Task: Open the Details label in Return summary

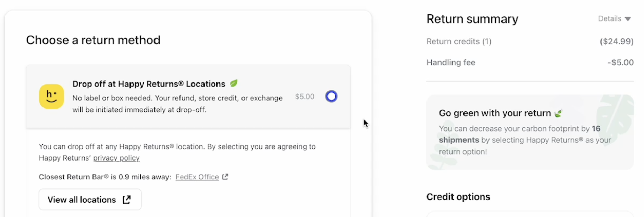Action: (x=609, y=19)
